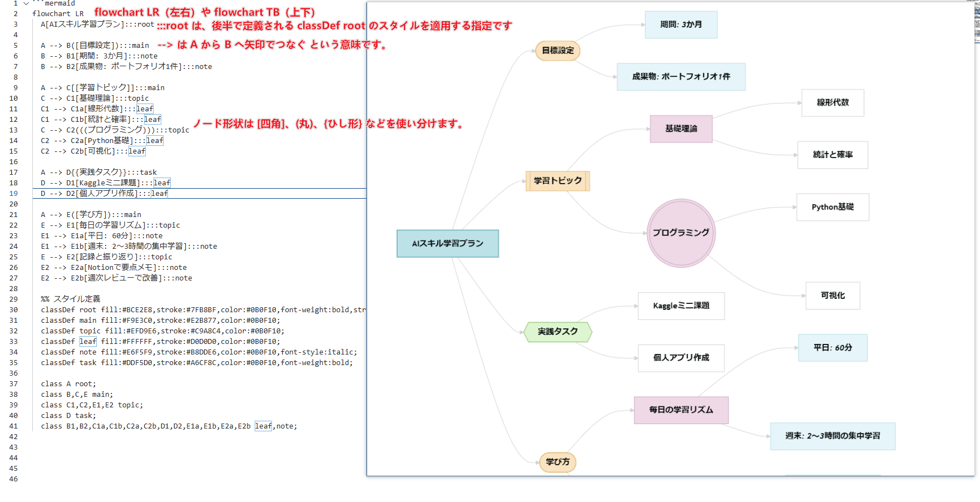Click the 成果物: ポートフォリオ1件 node

[x=681, y=77]
